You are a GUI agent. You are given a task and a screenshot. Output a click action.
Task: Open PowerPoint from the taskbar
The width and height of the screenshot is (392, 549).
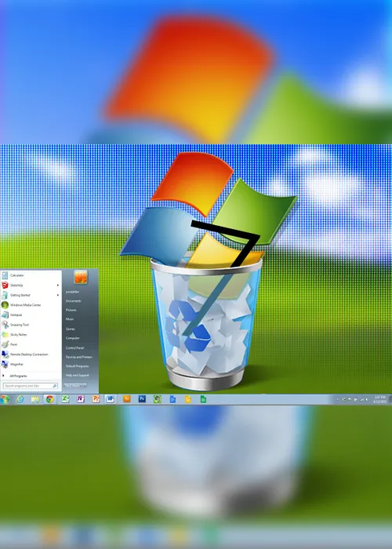[96, 398]
